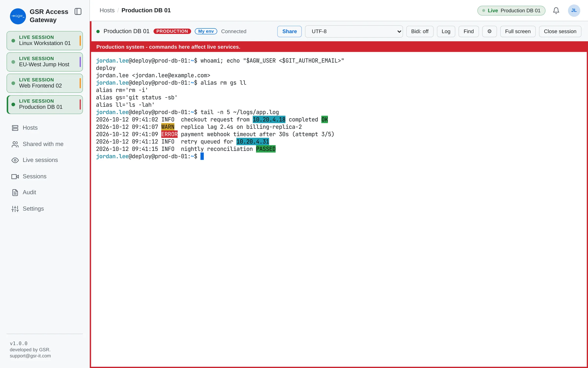
Task: Toggle Bidi off button
Action: click(420, 31)
